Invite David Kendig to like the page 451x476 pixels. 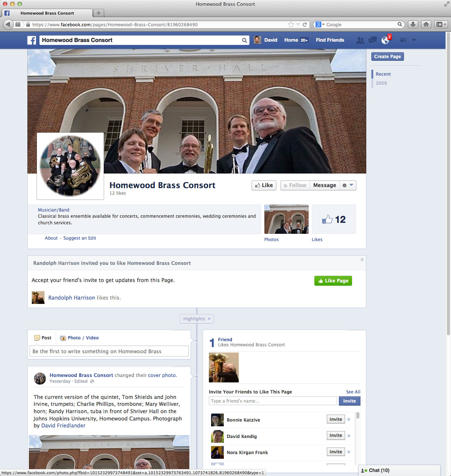coord(336,435)
